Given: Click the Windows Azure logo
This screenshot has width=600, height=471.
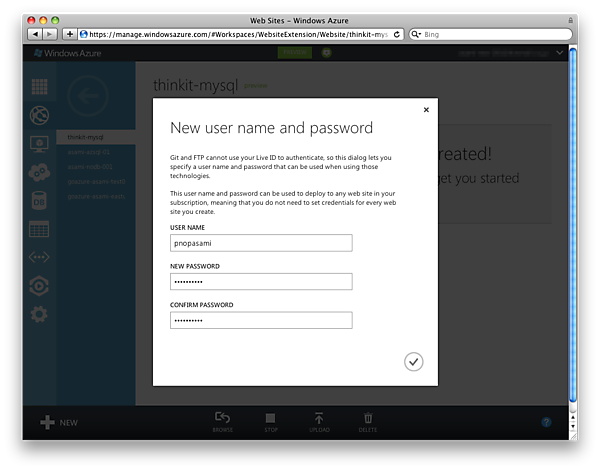Looking at the screenshot, I should pos(68,53).
